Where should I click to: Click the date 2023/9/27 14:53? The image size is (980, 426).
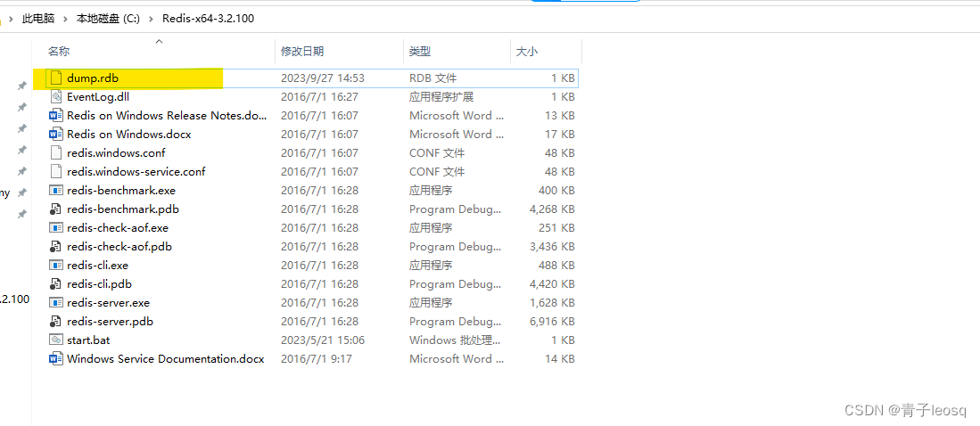pyautogui.click(x=323, y=78)
